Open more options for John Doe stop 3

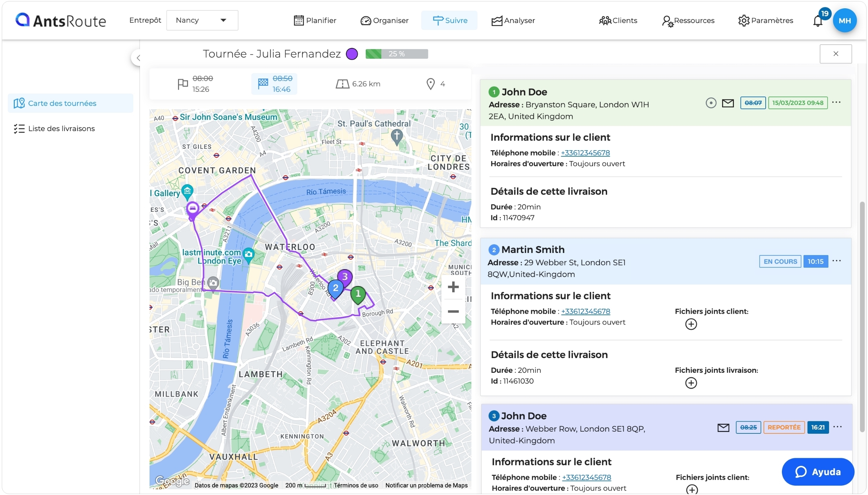[837, 427]
